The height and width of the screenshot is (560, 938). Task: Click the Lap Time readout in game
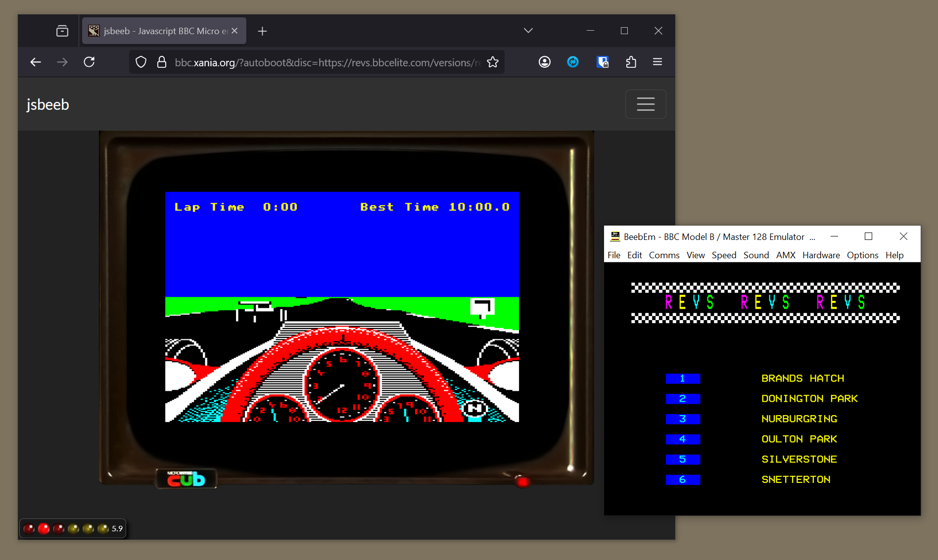pyautogui.click(x=236, y=207)
